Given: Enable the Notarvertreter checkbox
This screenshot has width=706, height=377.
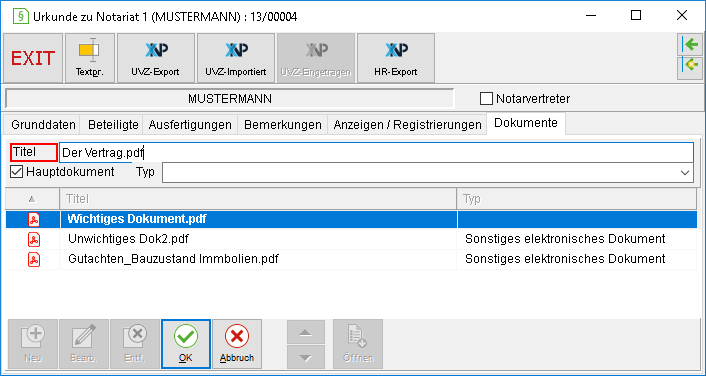Looking at the screenshot, I should click(x=486, y=99).
